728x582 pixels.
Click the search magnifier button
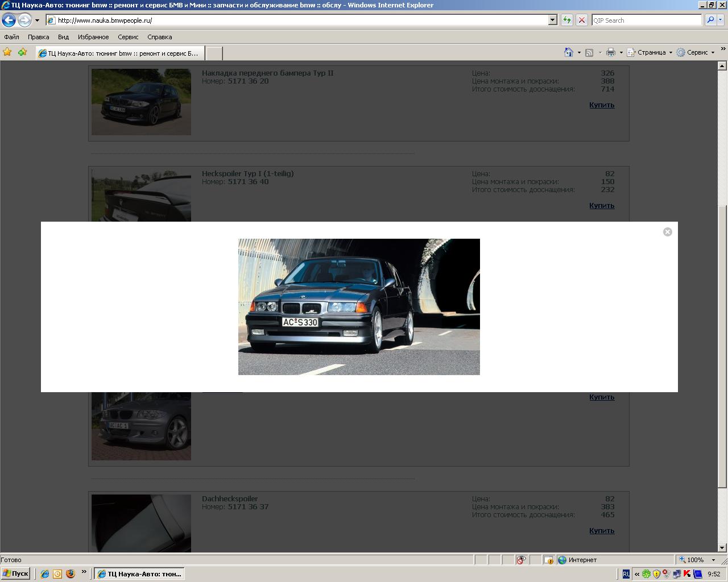pyautogui.click(x=710, y=20)
